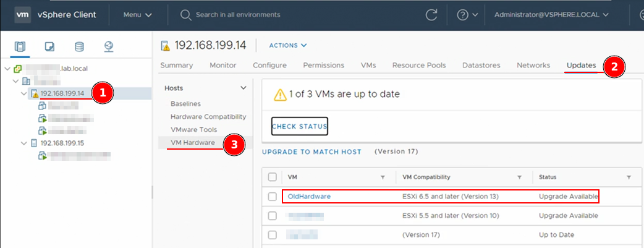This screenshot has width=644, height=248.
Task: Click the 'ESXi 6.5 and later (Version 13)' cell
Action: point(451,197)
